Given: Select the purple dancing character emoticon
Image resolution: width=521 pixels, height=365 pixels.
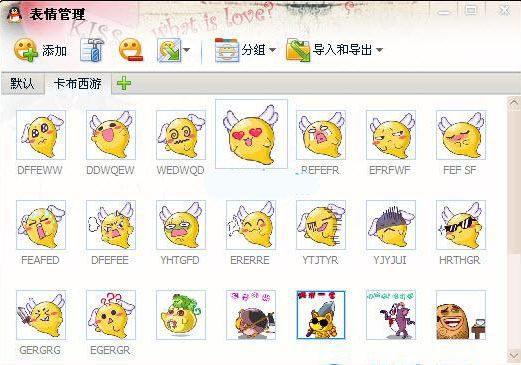Looking at the screenshot, I should (x=391, y=315).
